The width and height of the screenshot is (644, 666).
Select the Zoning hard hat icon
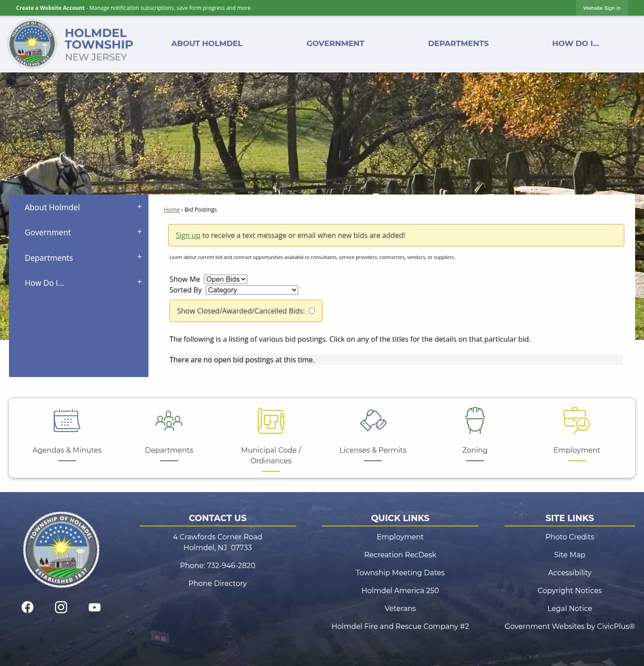tap(475, 420)
